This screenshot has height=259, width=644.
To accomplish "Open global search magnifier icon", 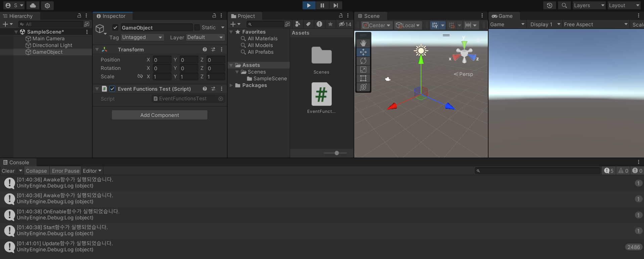I will tap(564, 5).
